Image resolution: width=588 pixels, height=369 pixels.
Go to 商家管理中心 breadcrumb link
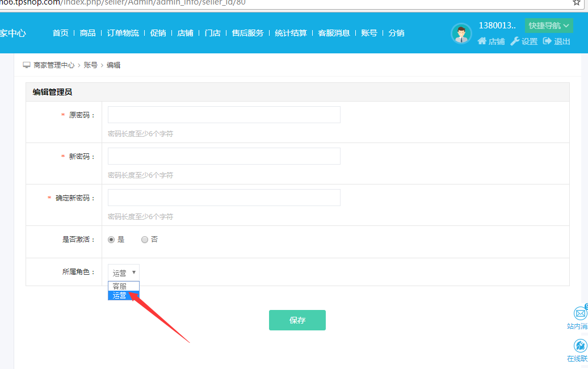(54, 65)
